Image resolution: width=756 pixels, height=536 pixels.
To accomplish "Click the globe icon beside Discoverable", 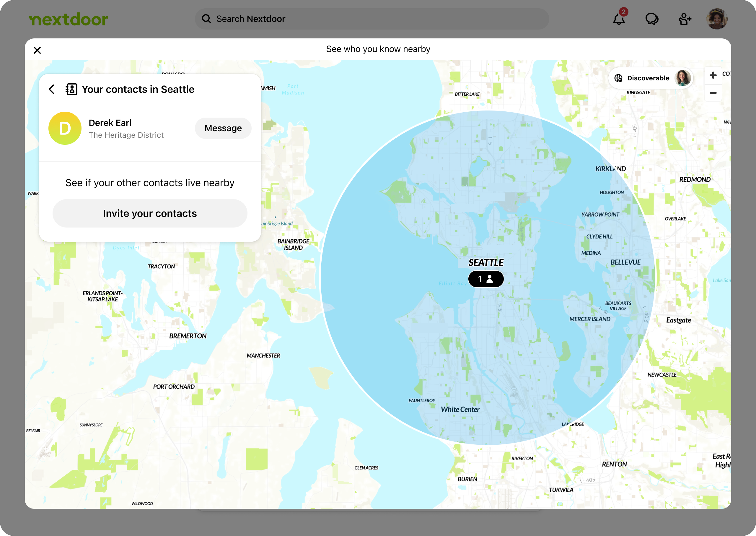I will coord(618,78).
